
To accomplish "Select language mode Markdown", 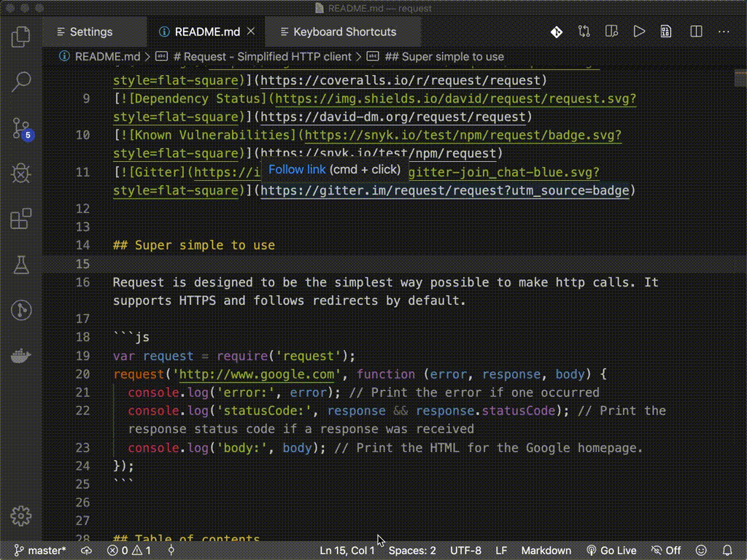I will (x=546, y=551).
